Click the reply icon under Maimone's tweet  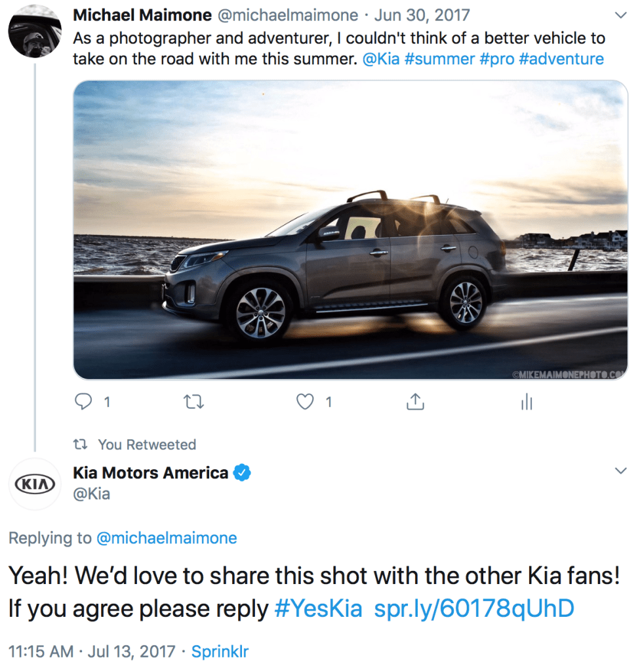83,402
